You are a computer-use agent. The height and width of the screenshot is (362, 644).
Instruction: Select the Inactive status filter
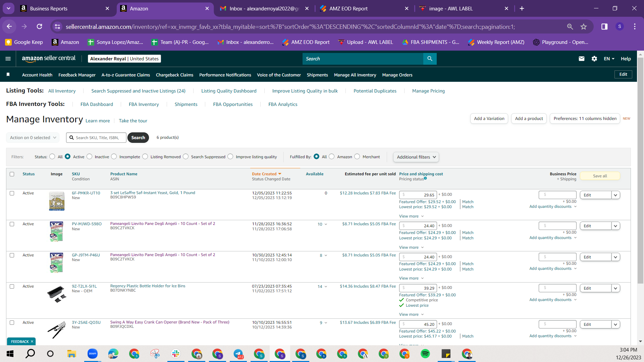pyautogui.click(x=90, y=157)
